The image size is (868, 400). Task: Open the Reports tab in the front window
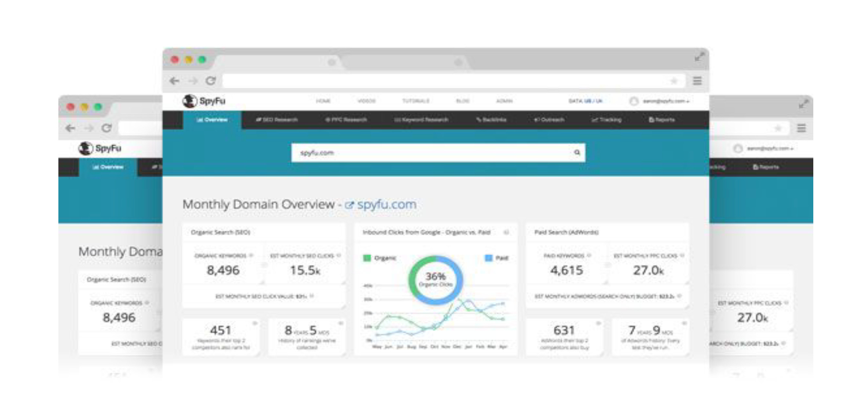tap(662, 120)
